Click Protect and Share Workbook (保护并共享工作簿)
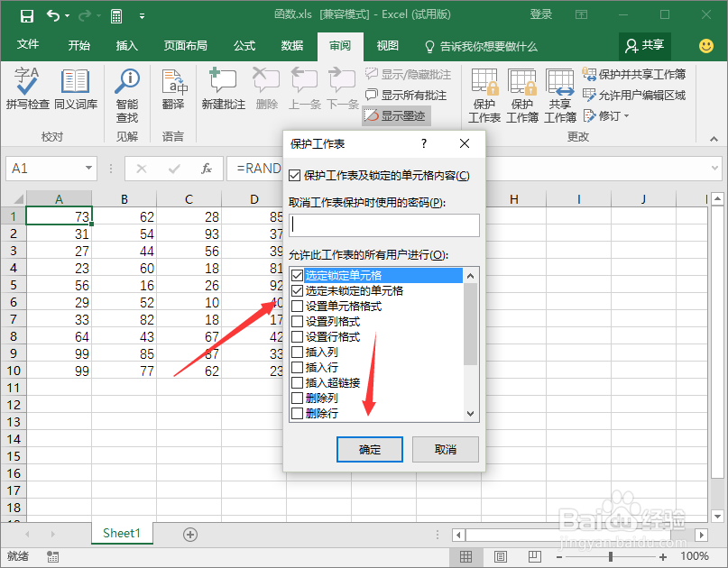 pyautogui.click(x=634, y=74)
